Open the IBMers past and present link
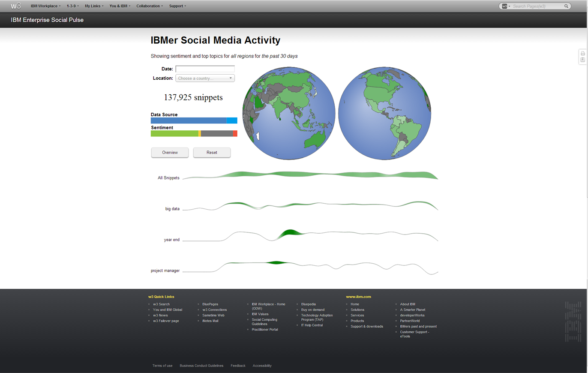The width and height of the screenshot is (588, 373). click(418, 326)
